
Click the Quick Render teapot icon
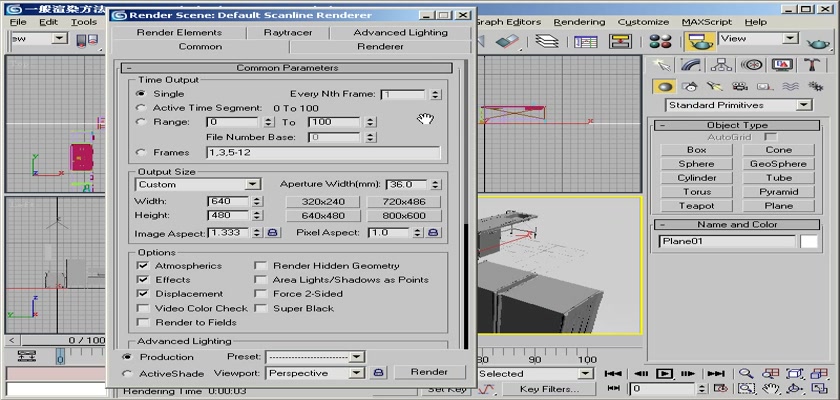[818, 42]
